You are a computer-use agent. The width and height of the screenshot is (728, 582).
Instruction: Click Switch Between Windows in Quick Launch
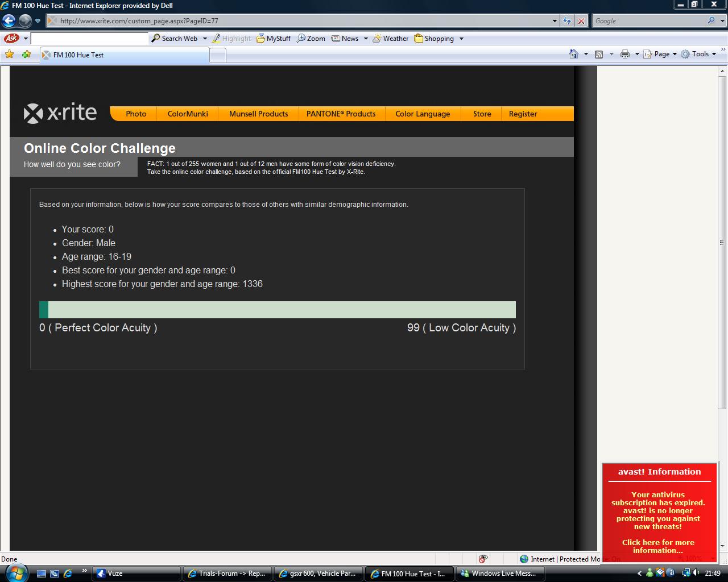coord(54,573)
